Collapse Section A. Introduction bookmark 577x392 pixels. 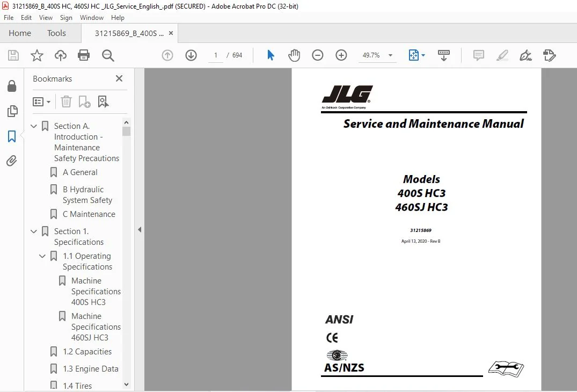(x=33, y=126)
